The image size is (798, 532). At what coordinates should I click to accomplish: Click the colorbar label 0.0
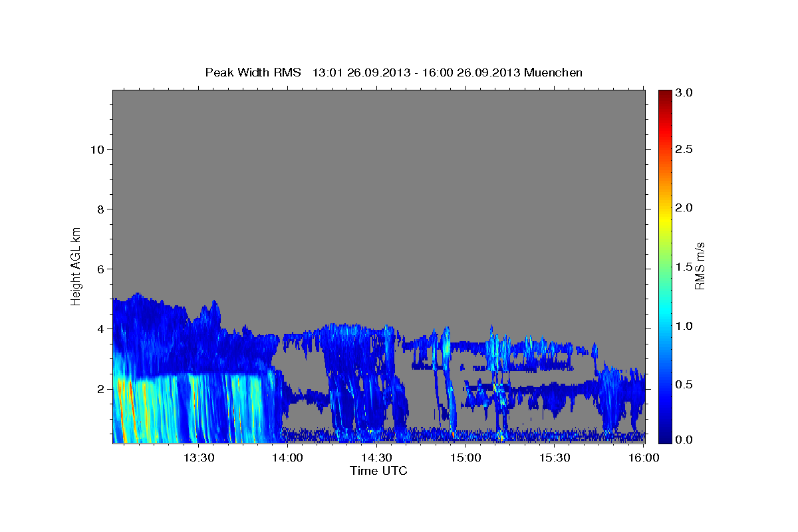pos(684,440)
